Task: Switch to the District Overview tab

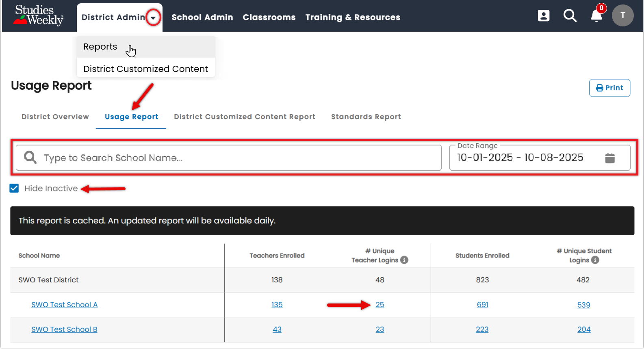Action: coord(55,117)
